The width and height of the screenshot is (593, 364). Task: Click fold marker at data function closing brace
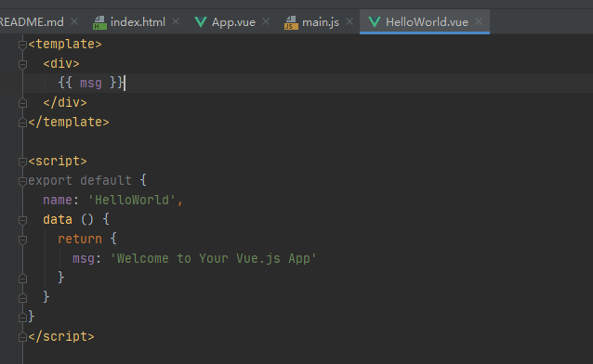click(x=22, y=298)
